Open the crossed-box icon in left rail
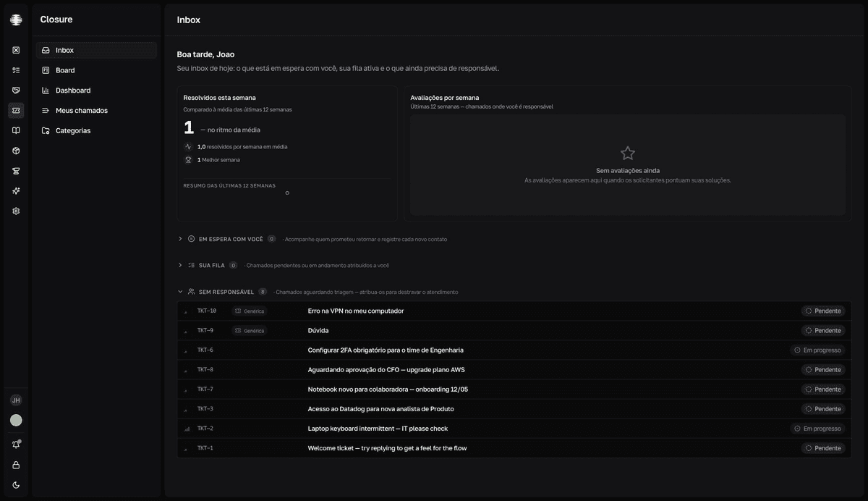Viewport: 868px width, 501px height. [16, 50]
